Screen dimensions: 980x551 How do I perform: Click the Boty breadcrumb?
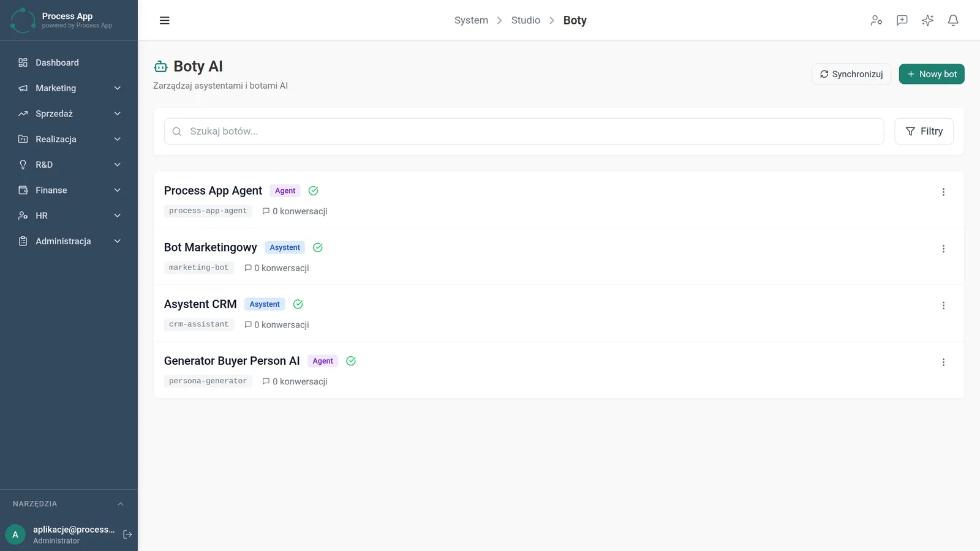[x=575, y=20]
